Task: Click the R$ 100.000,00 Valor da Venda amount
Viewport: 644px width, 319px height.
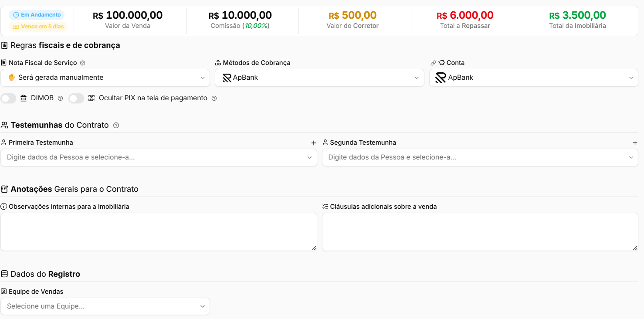Action: tap(128, 15)
